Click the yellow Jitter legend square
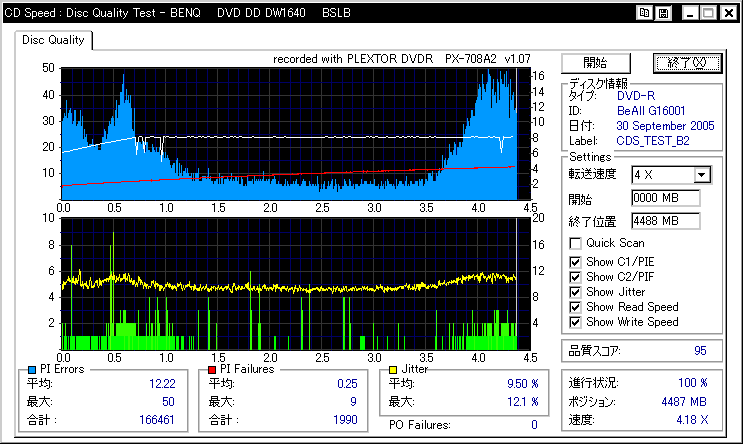The height and width of the screenshot is (444, 743). (x=393, y=370)
